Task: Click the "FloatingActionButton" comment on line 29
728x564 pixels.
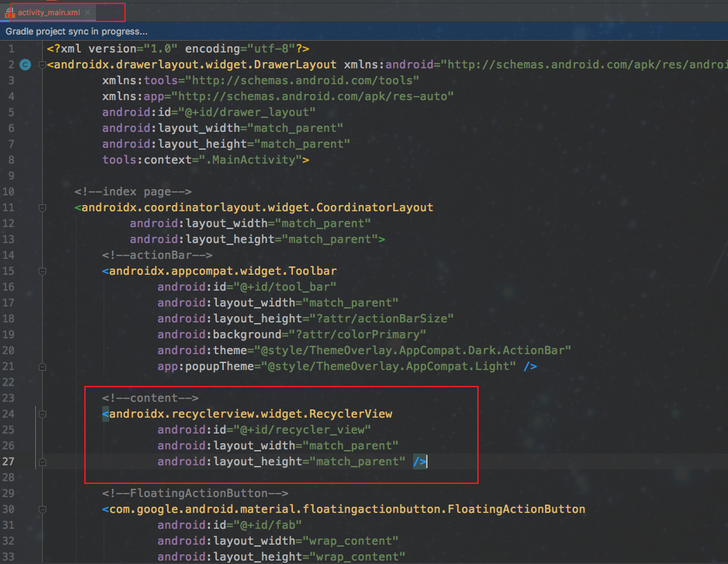Action: [x=195, y=494]
